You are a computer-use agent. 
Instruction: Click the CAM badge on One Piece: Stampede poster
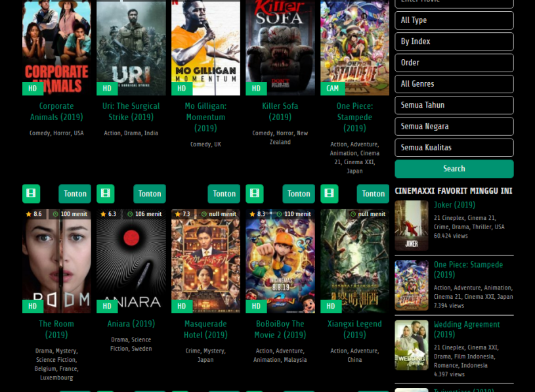coord(333,89)
